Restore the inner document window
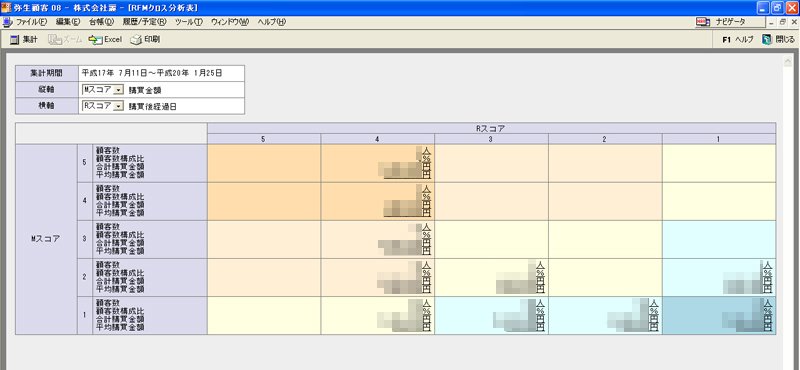The width and height of the screenshot is (800, 370). point(782,22)
